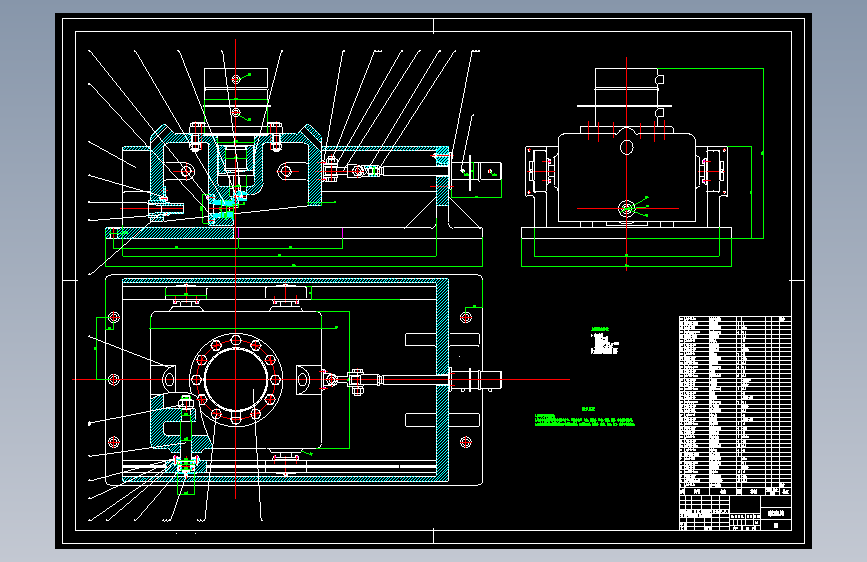This screenshot has width=867, height=562.
Task: Click the upper-left mounting hole in the plan view
Action: pos(114,317)
